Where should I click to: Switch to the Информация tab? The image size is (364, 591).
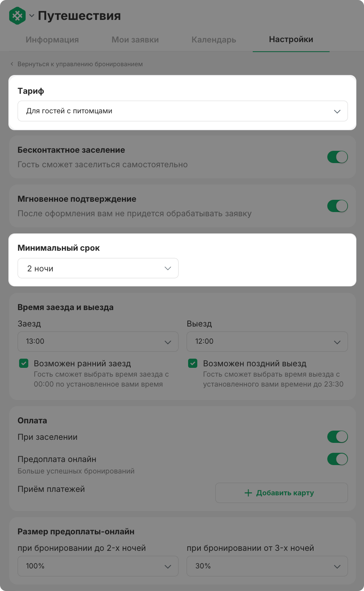52,40
